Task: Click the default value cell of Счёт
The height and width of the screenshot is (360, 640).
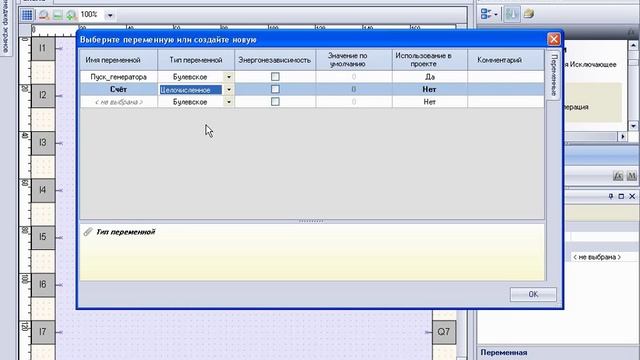Action: pyautogui.click(x=354, y=89)
